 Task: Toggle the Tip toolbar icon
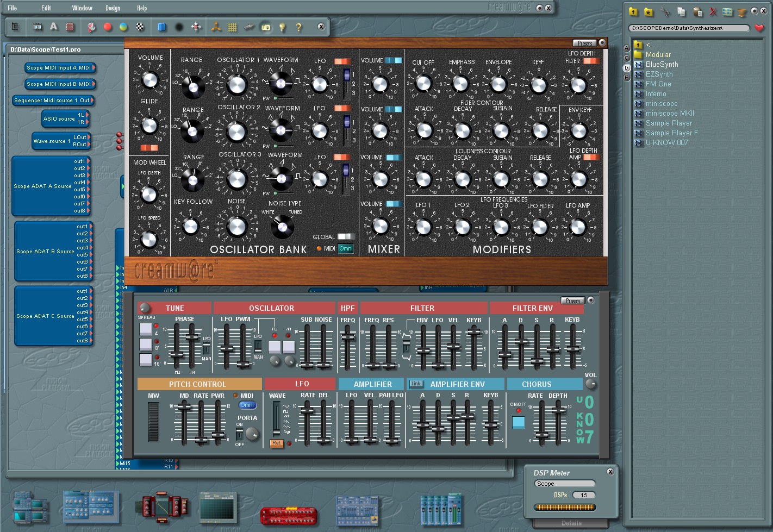[x=266, y=27]
